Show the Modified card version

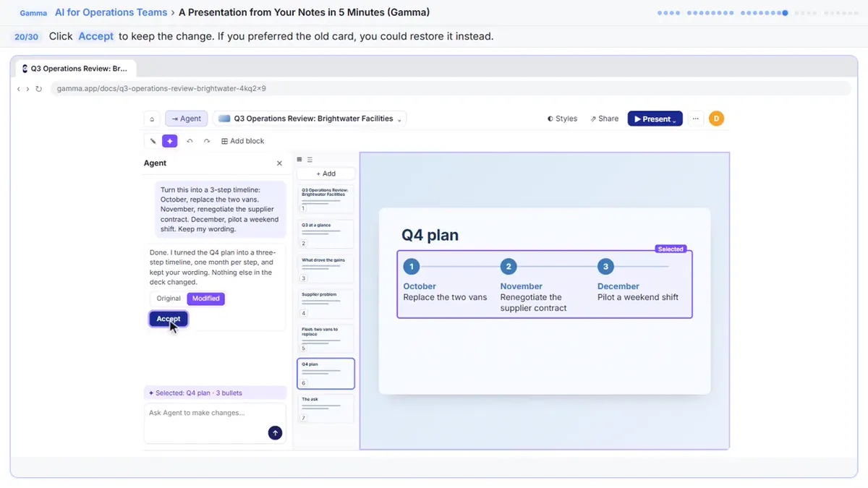coord(206,299)
